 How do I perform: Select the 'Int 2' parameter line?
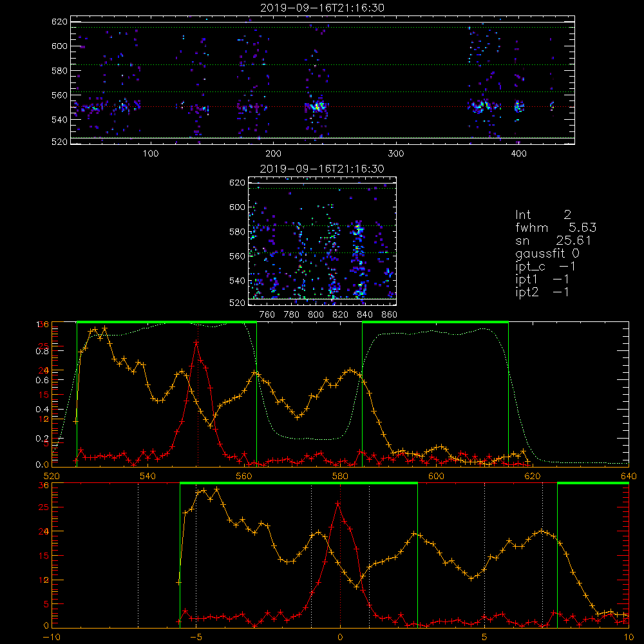pyautogui.click(x=544, y=214)
